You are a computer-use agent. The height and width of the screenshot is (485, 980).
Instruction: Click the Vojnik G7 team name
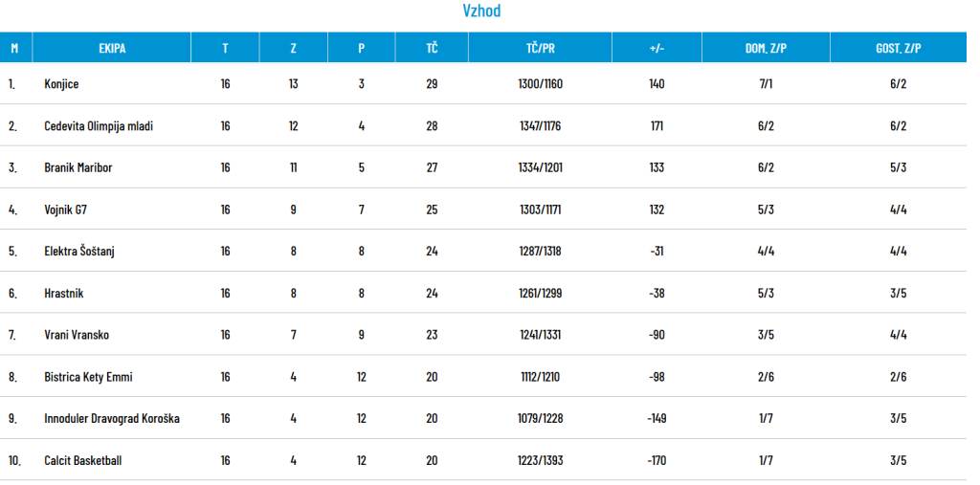pyautogui.click(x=66, y=209)
